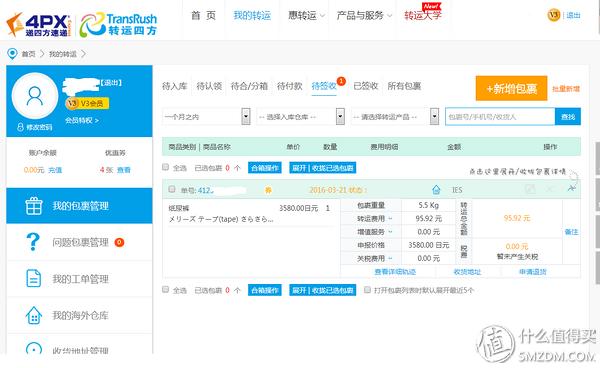Click the lock icon for 修改密码

tap(20, 127)
